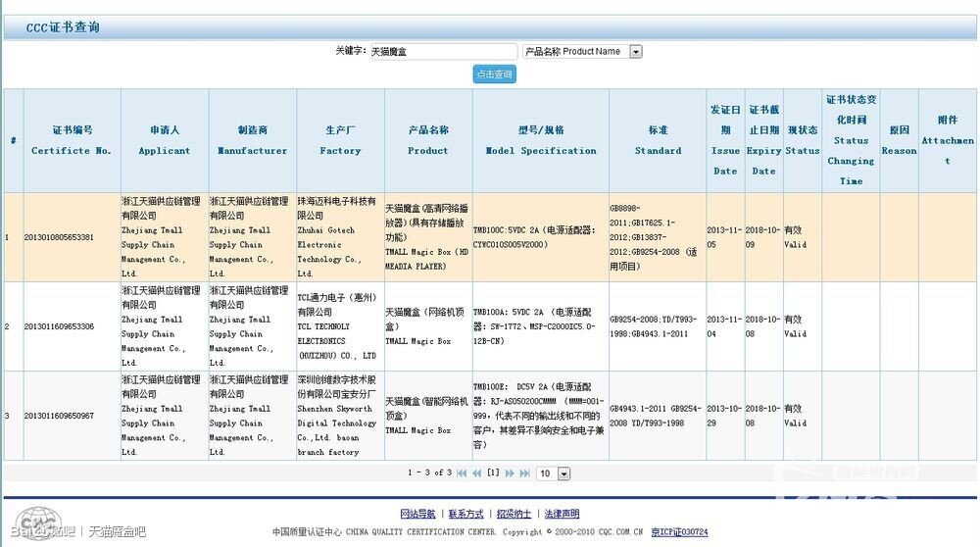The image size is (980, 547).
Task: Open the 招贤纳士 footer link
Action: click(514, 514)
